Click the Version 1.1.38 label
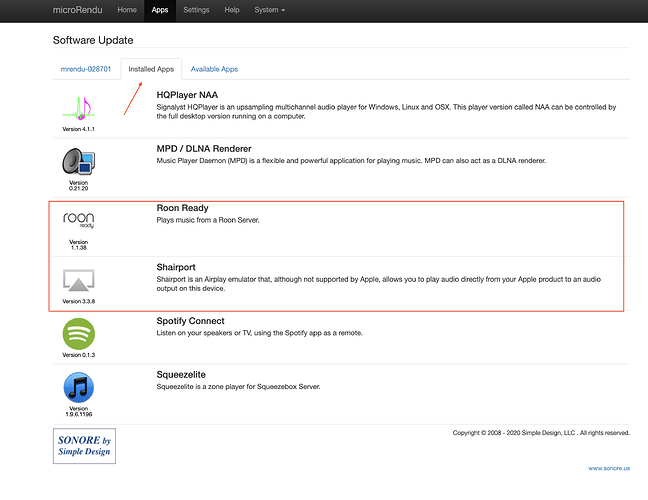Screen dimensions: 648x500 click(79, 245)
